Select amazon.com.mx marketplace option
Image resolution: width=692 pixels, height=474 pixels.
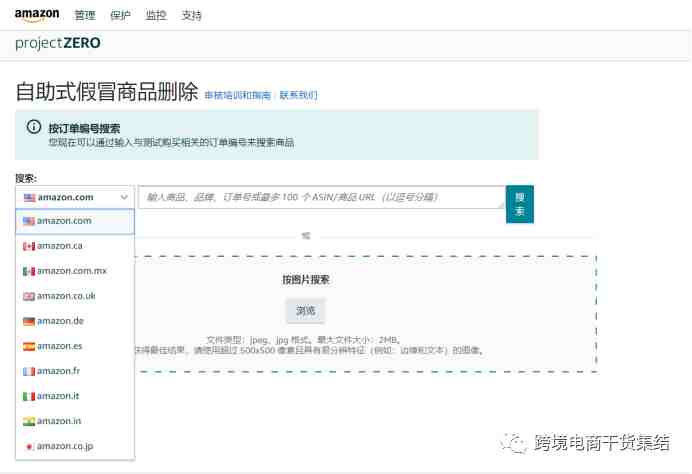click(x=75, y=271)
